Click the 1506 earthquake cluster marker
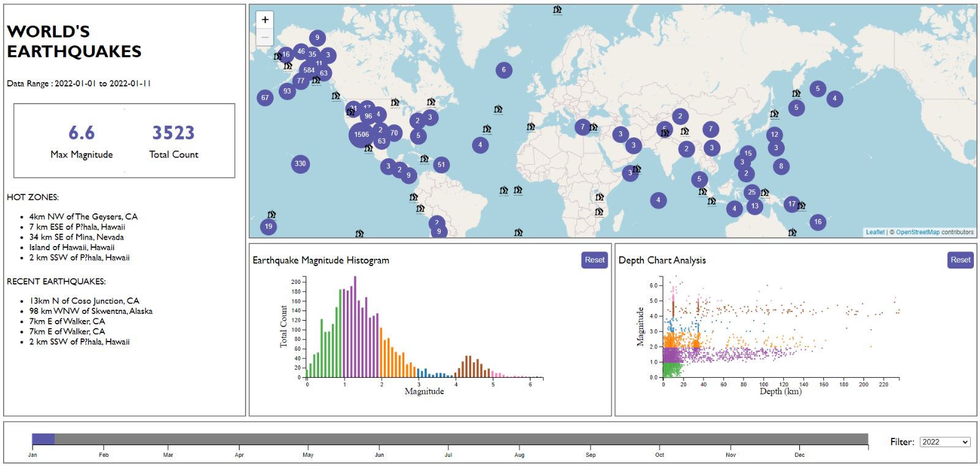The image size is (980, 466). pyautogui.click(x=361, y=135)
